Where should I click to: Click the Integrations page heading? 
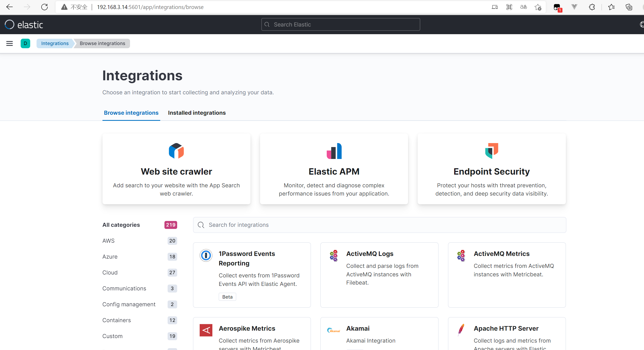click(142, 76)
